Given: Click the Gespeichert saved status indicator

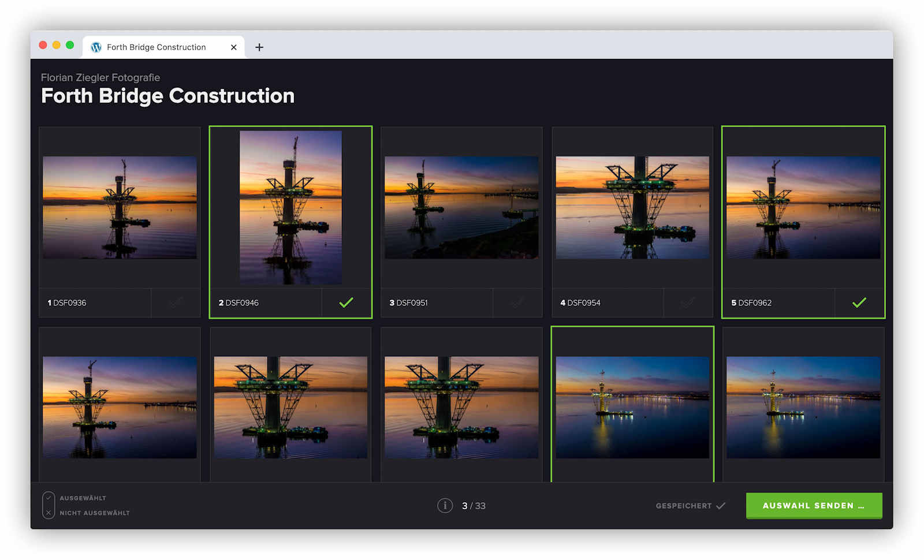Looking at the screenshot, I should click(x=690, y=506).
